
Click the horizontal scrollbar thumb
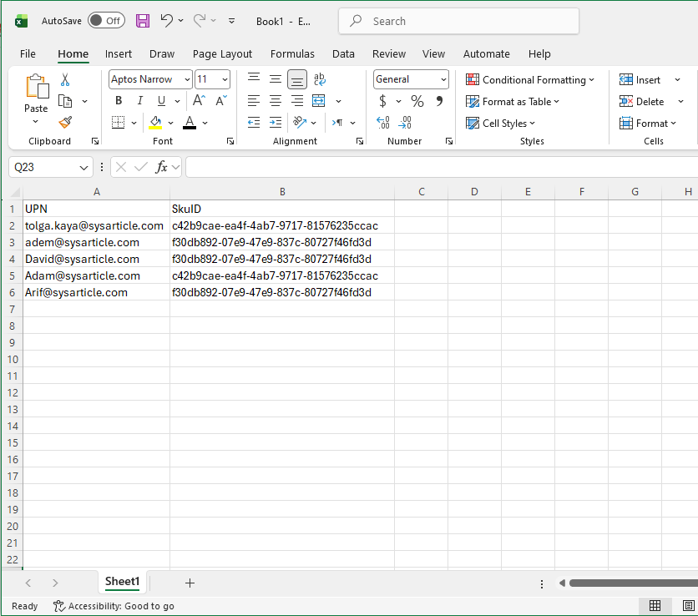pyautogui.click(x=634, y=583)
